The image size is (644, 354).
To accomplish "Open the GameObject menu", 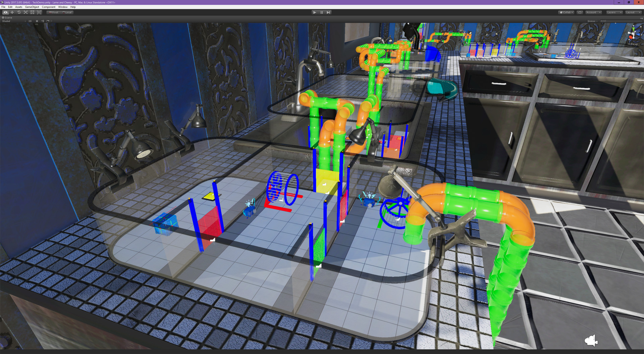I will point(32,7).
